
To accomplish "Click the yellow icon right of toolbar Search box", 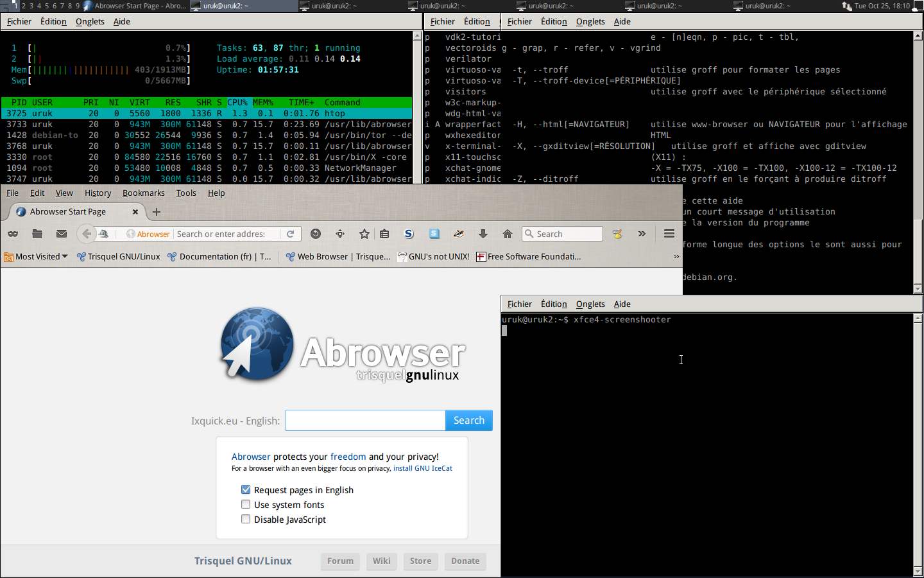I will [x=617, y=234].
